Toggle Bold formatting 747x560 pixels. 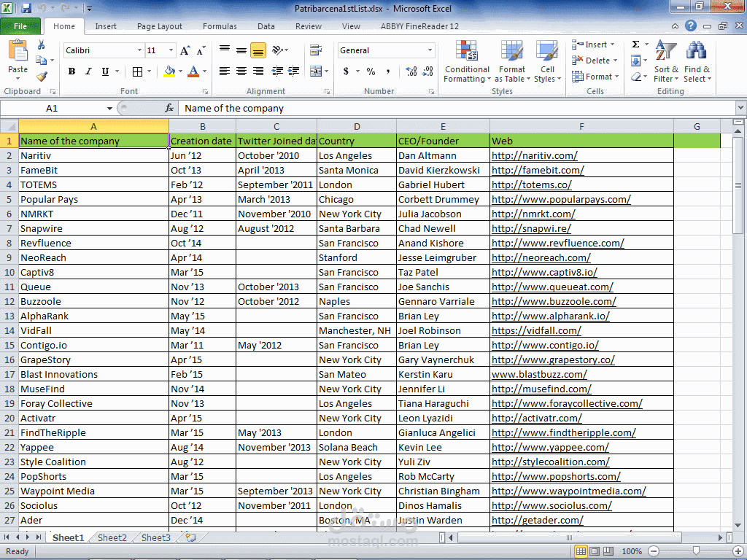(x=71, y=71)
